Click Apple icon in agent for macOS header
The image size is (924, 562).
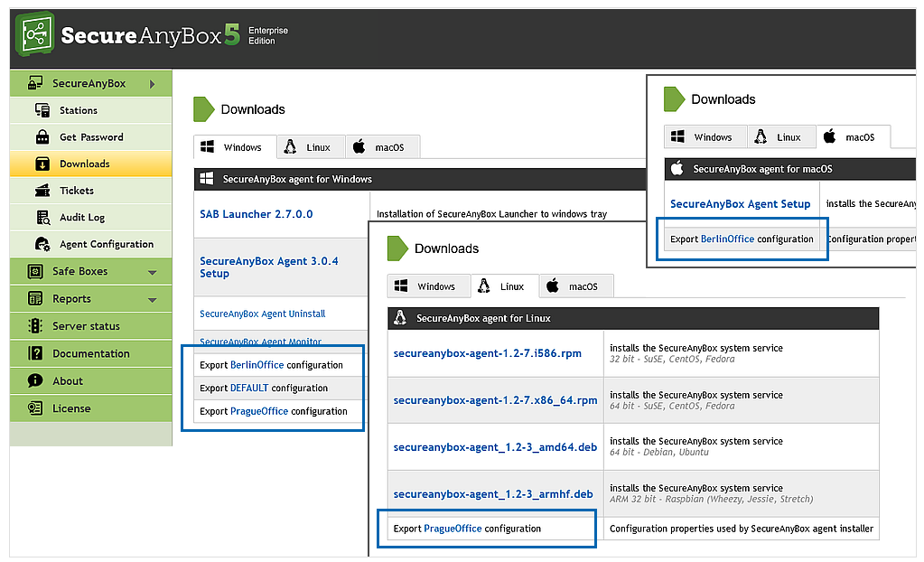(677, 168)
